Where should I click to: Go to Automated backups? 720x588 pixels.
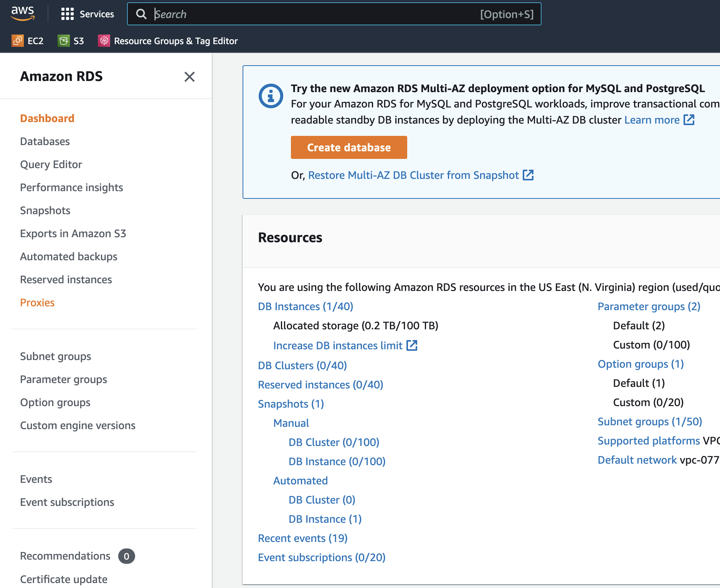pos(69,256)
